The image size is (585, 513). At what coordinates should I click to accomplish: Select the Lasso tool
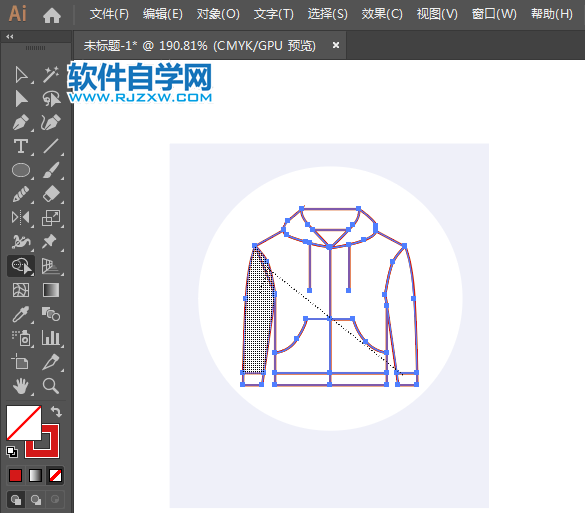coord(51,99)
